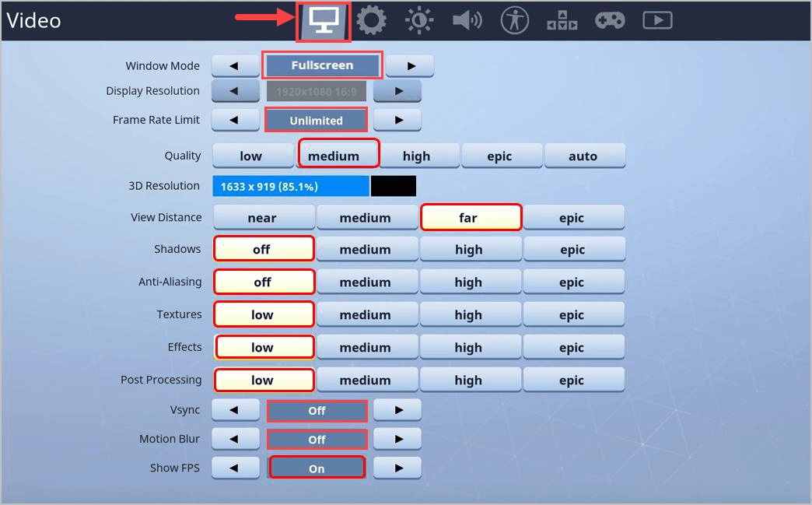Turn Shadows off
The height and width of the screenshot is (505, 812).
(264, 248)
